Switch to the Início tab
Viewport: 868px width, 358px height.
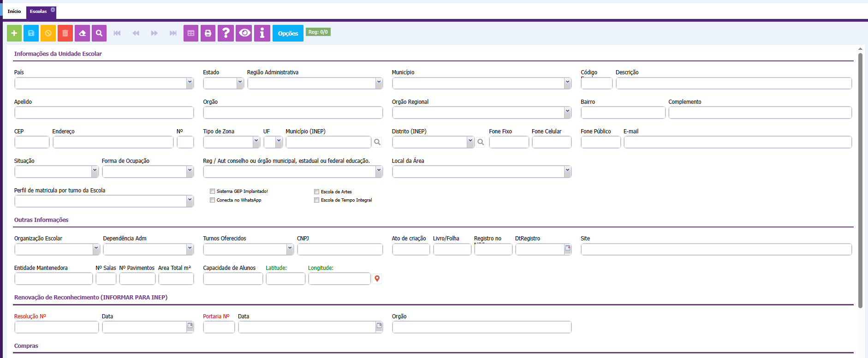point(14,11)
